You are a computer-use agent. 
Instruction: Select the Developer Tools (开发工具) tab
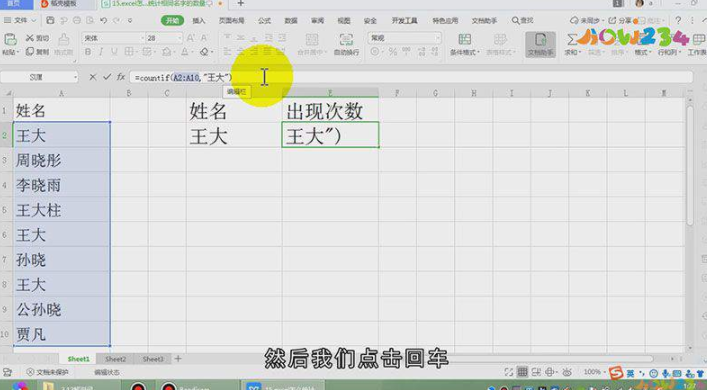[404, 21]
